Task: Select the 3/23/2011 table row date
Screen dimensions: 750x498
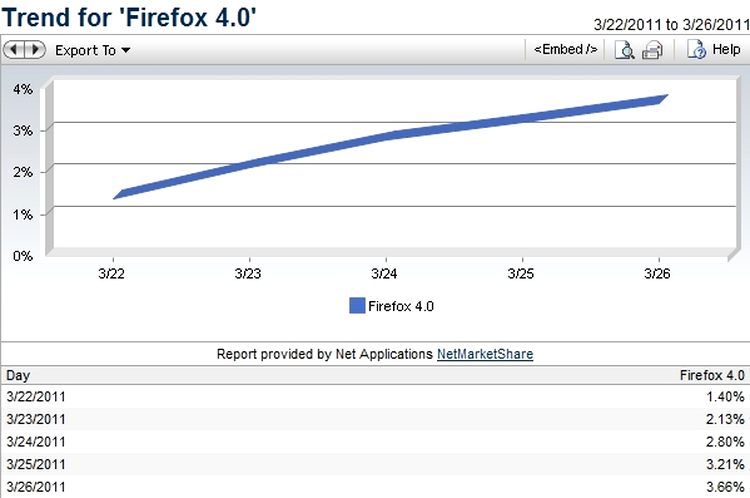Action: [x=36, y=419]
